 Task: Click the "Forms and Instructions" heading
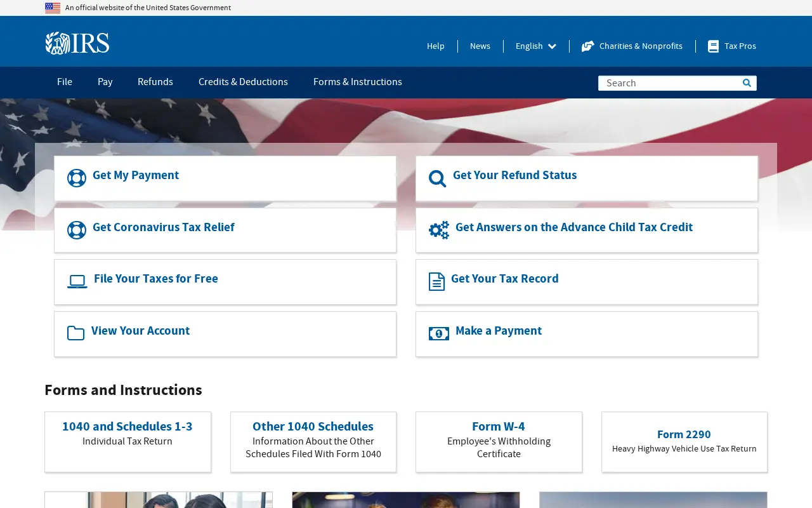pos(123,391)
